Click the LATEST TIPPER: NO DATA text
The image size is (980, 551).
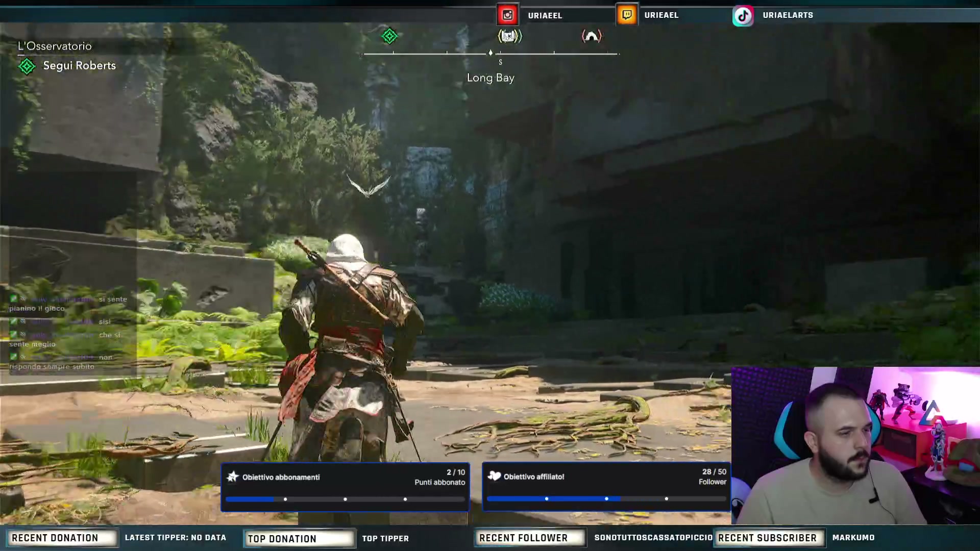[x=176, y=538]
